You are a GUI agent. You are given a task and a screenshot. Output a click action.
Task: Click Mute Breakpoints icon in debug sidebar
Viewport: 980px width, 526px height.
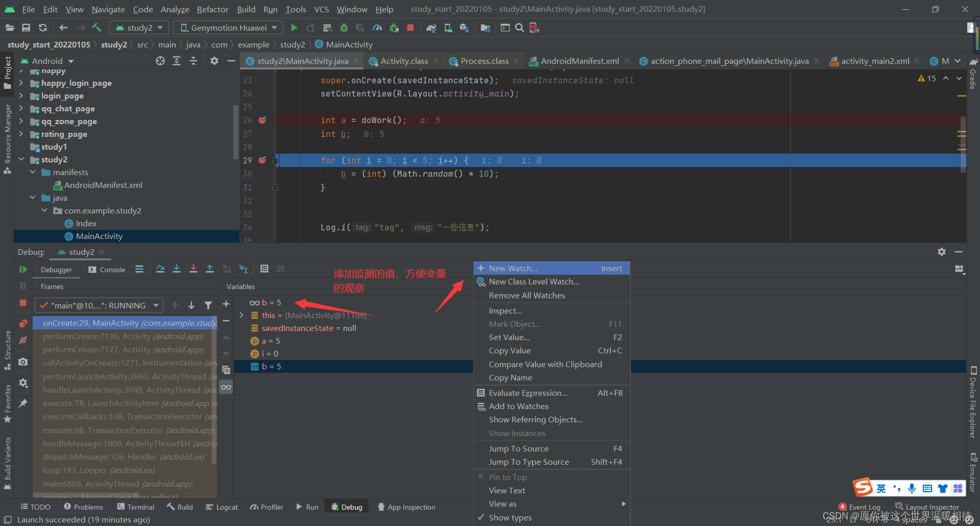[23, 340]
